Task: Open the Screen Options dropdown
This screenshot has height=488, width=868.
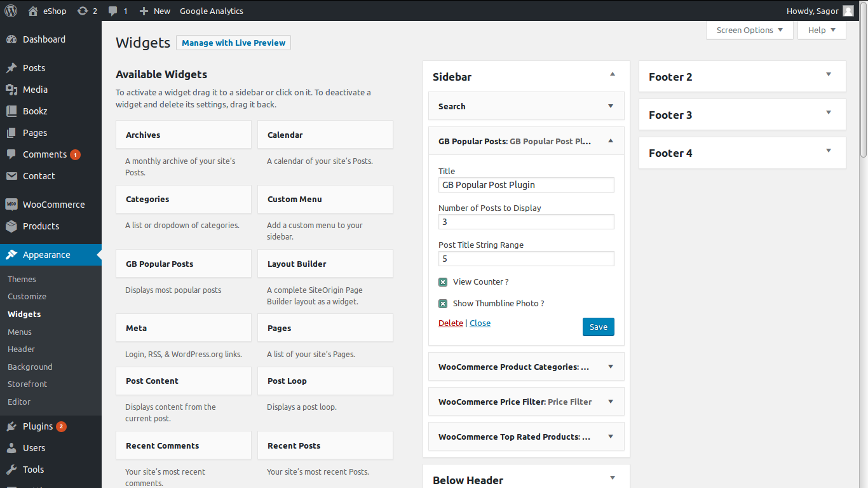Action: [749, 30]
